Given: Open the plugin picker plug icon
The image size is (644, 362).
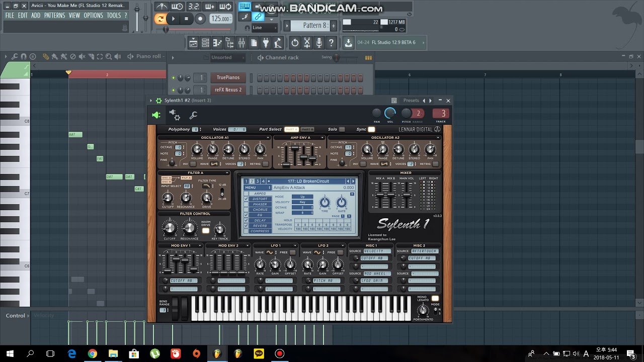Looking at the screenshot, I should [266, 43].
